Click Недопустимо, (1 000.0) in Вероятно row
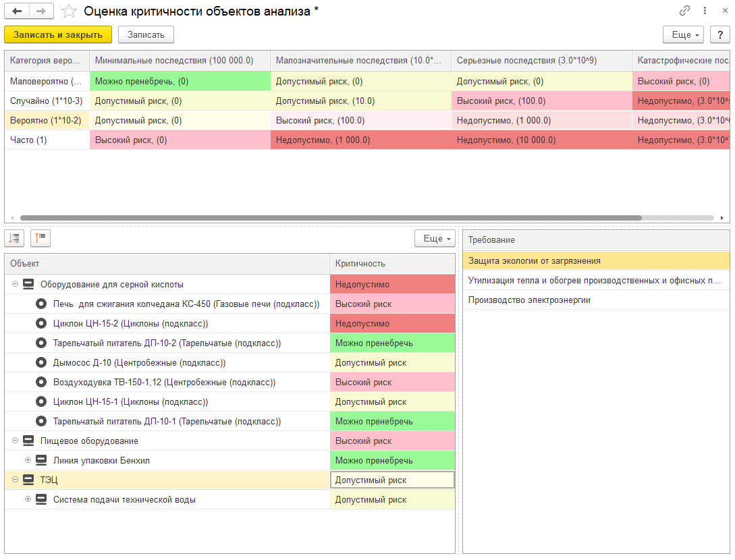 coord(541,121)
